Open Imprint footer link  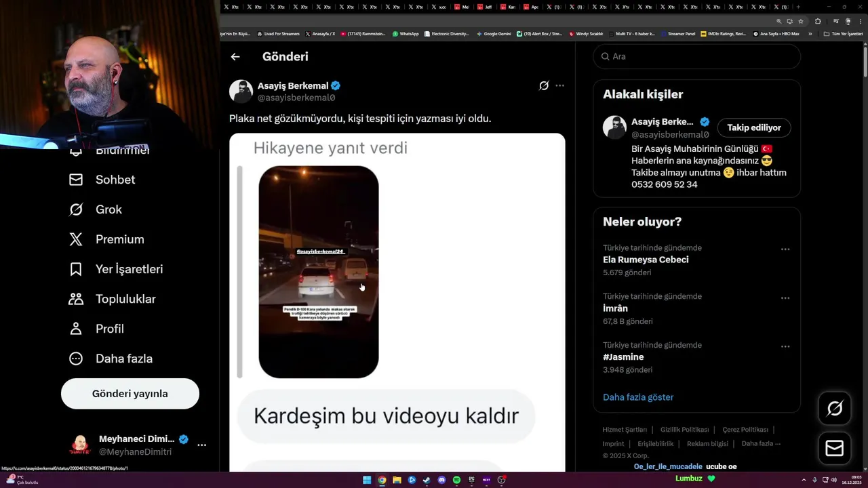pos(613,444)
